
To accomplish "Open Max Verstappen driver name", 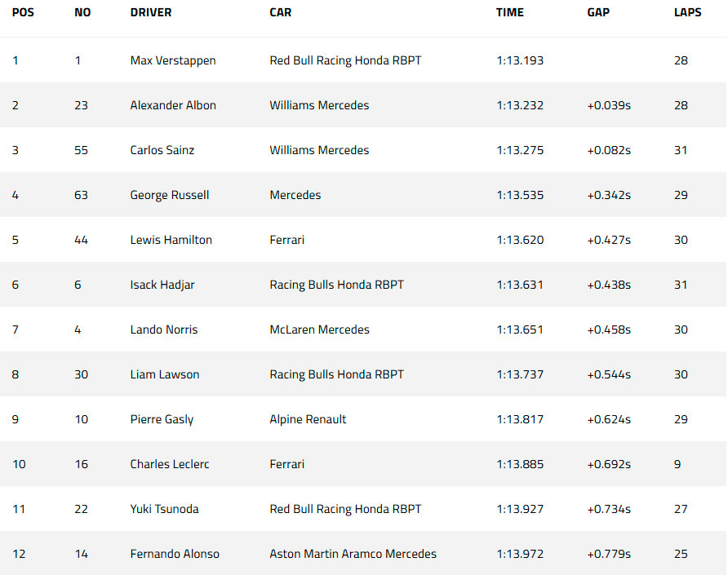I will [x=173, y=61].
